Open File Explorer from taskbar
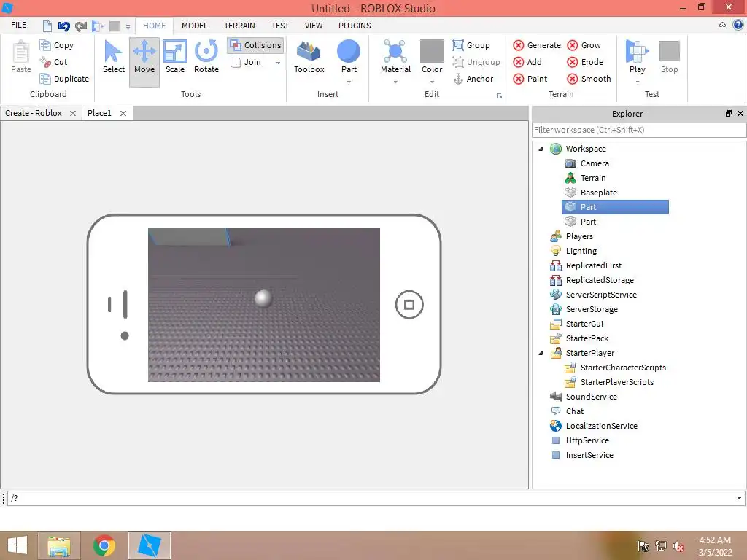The width and height of the screenshot is (747, 560). coord(59,545)
